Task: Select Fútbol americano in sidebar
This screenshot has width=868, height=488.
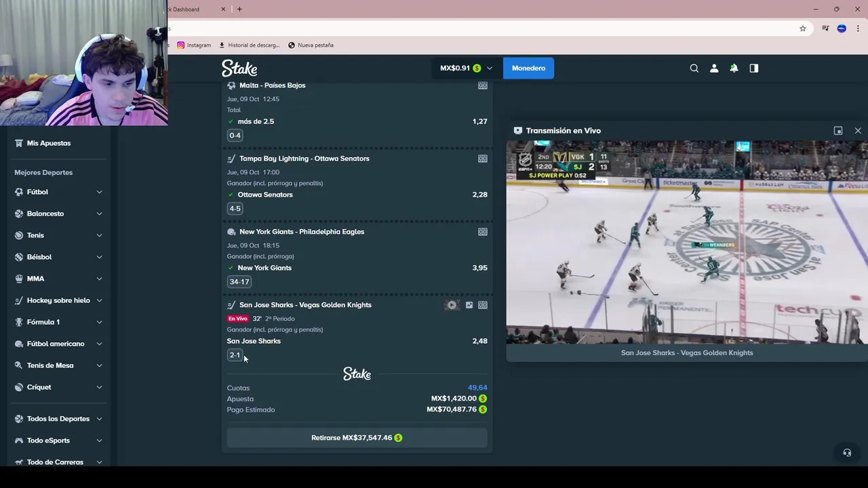Action: pos(56,344)
